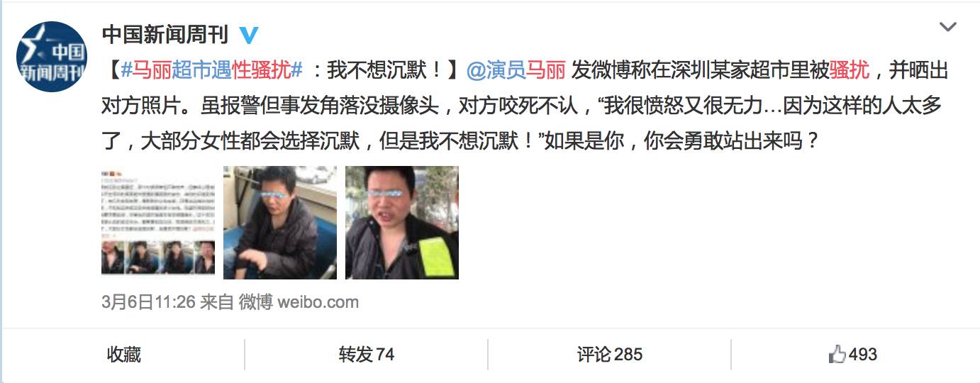
Task: Open the 评论 285 comments section
Action: [609, 354]
